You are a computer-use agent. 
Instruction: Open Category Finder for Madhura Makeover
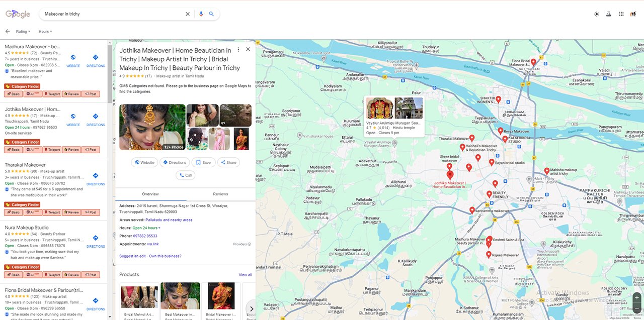22,86
